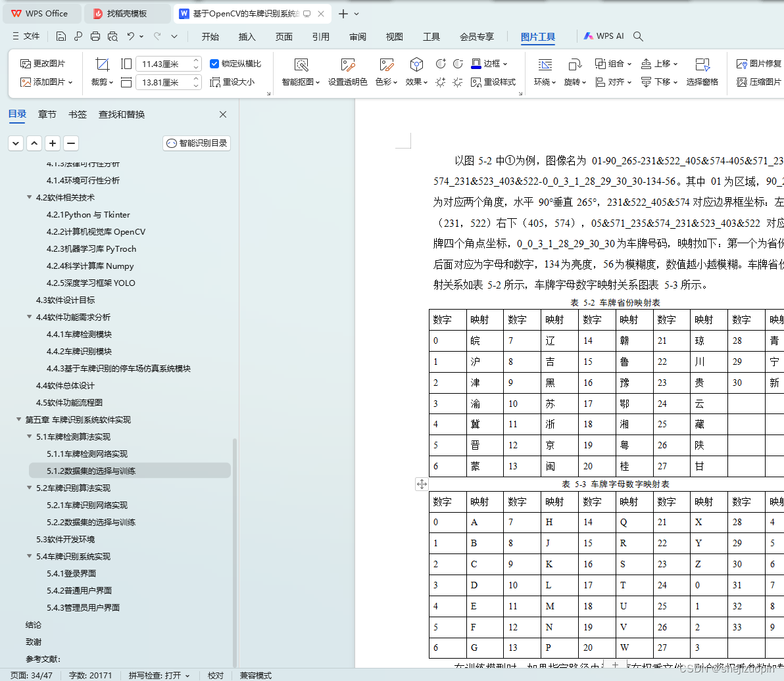
Task: Click 选择窗格 selection pane button
Action: (x=702, y=72)
